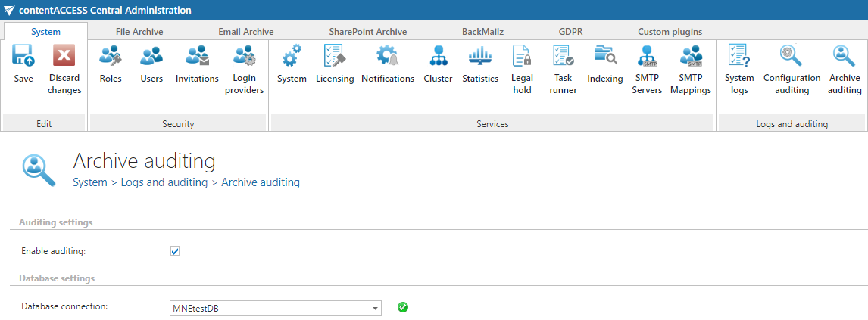Open the Notifications bell-gear icon
This screenshot has width=868, height=320.
coord(388,57)
